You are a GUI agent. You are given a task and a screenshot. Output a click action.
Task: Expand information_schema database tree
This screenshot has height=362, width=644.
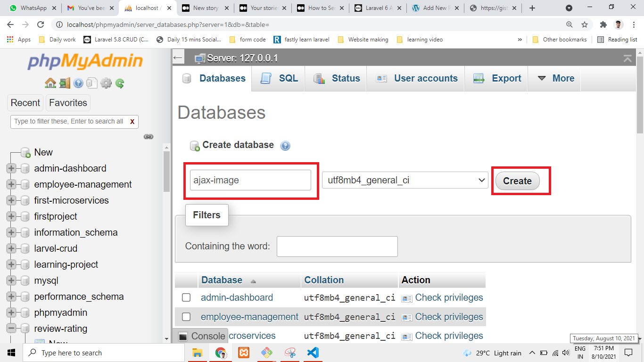[11, 232]
